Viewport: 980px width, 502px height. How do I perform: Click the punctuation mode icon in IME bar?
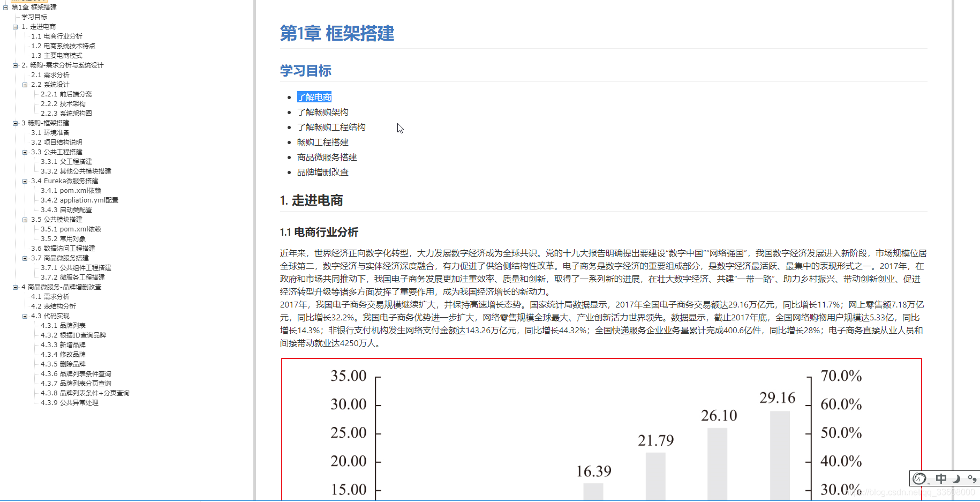[x=972, y=478]
